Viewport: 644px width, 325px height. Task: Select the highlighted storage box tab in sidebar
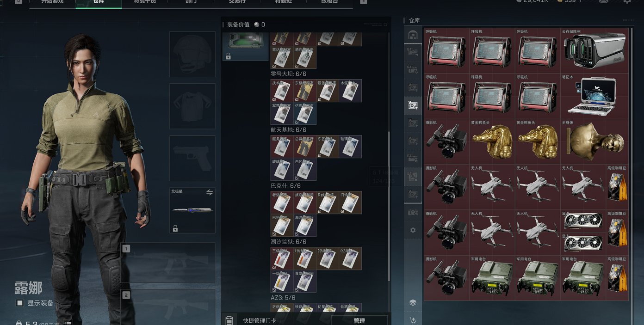tap(413, 105)
